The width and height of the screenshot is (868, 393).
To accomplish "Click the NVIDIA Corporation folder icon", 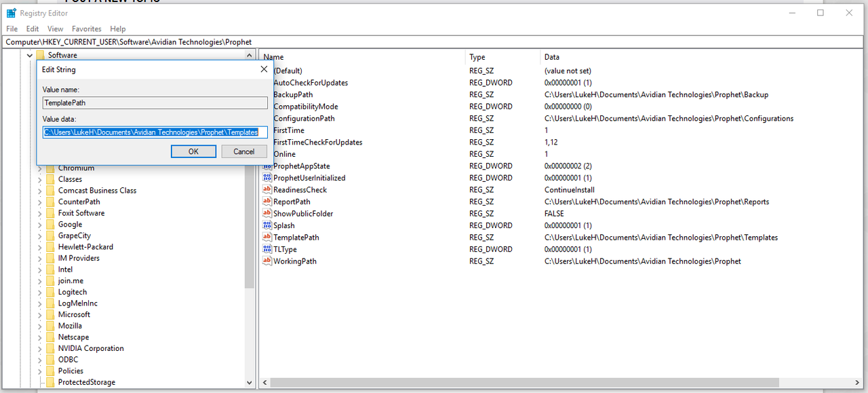I will coord(50,348).
